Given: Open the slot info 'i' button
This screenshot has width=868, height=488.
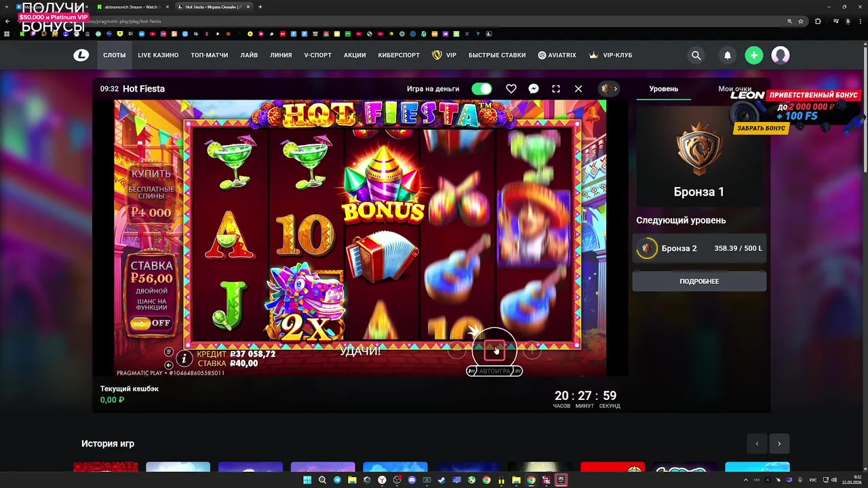Looking at the screenshot, I should click(184, 358).
